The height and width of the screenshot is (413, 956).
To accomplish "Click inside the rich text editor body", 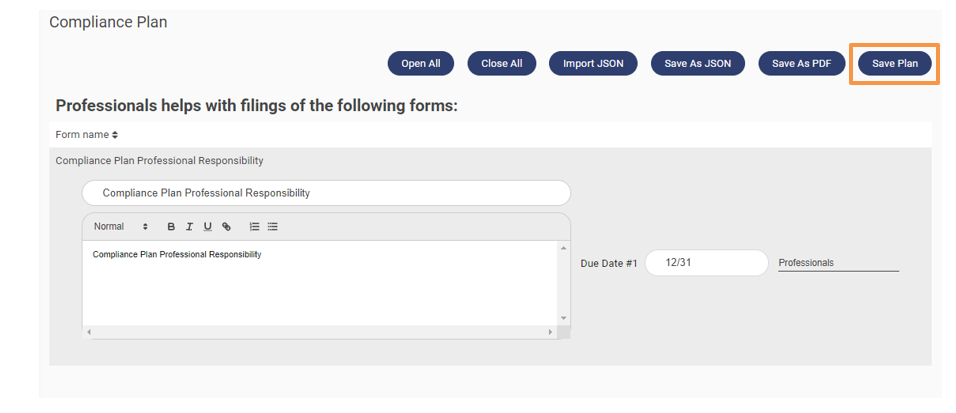I will [320, 285].
